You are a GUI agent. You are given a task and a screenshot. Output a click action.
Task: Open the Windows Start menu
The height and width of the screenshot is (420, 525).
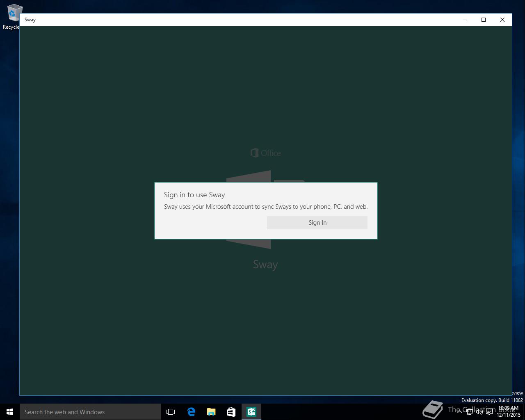click(x=10, y=412)
